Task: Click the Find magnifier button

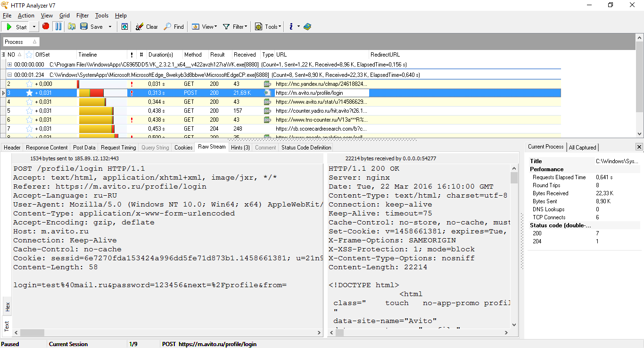Action: point(173,27)
